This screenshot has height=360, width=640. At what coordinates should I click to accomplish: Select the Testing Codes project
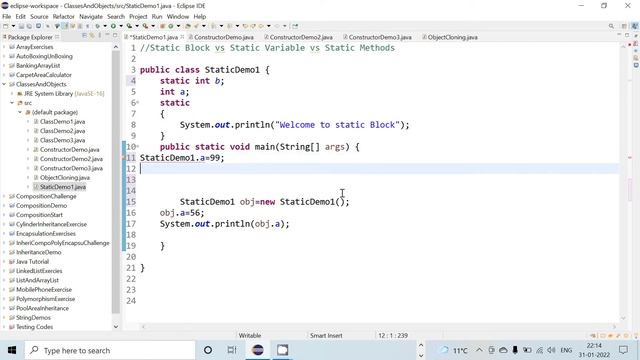point(34,327)
